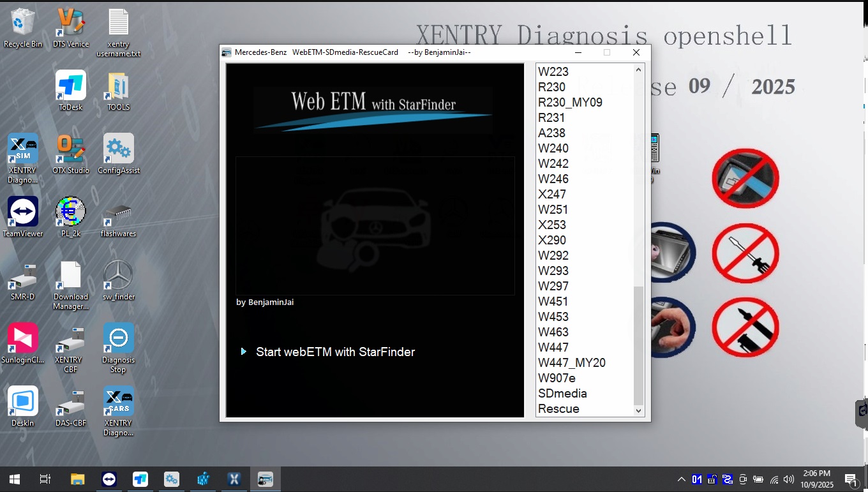Open the PL_2k desktop shortcut
This screenshot has width=868, height=492.
click(x=70, y=212)
